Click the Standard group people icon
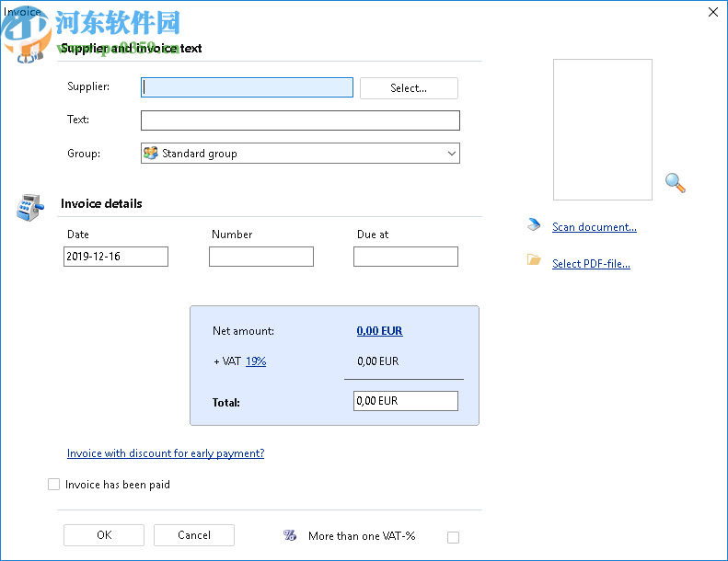 [x=150, y=153]
